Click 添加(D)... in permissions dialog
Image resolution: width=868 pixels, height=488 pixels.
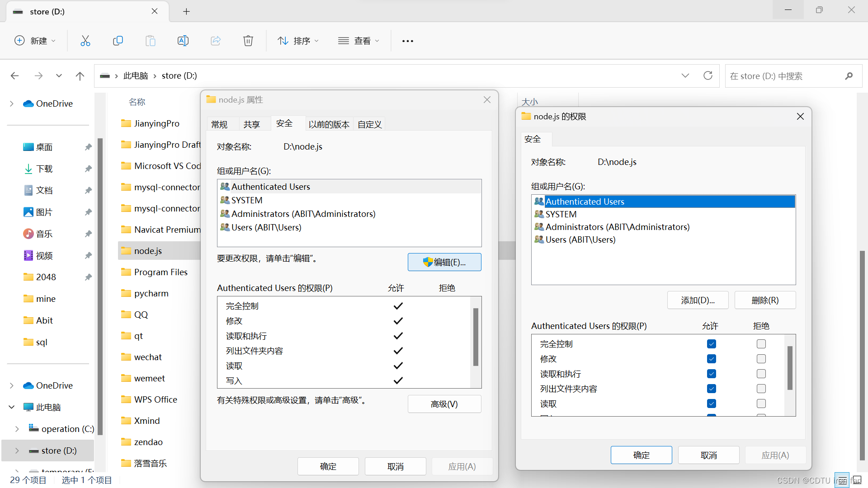[x=698, y=300]
